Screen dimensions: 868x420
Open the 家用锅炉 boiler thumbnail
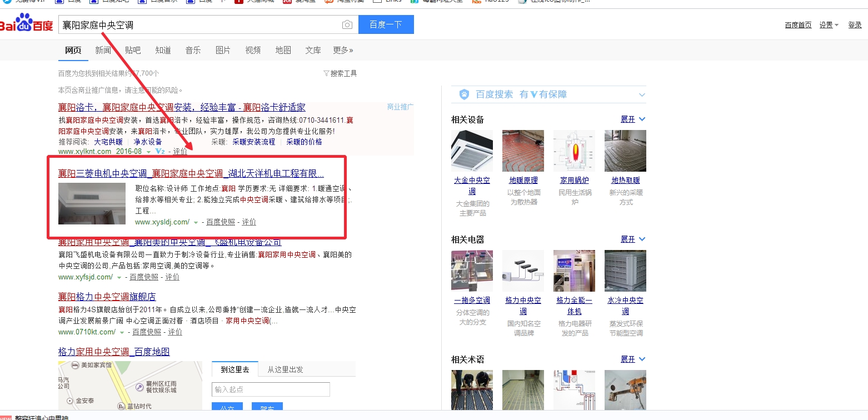[574, 151]
